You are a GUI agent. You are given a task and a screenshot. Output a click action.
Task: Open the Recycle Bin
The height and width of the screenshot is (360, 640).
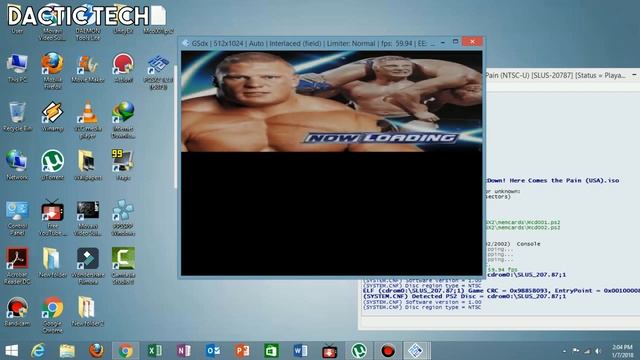(x=17, y=116)
